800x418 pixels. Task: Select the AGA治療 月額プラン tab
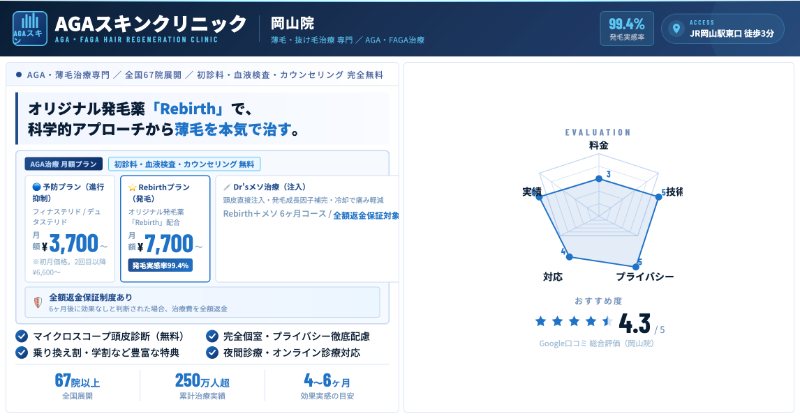[64, 164]
